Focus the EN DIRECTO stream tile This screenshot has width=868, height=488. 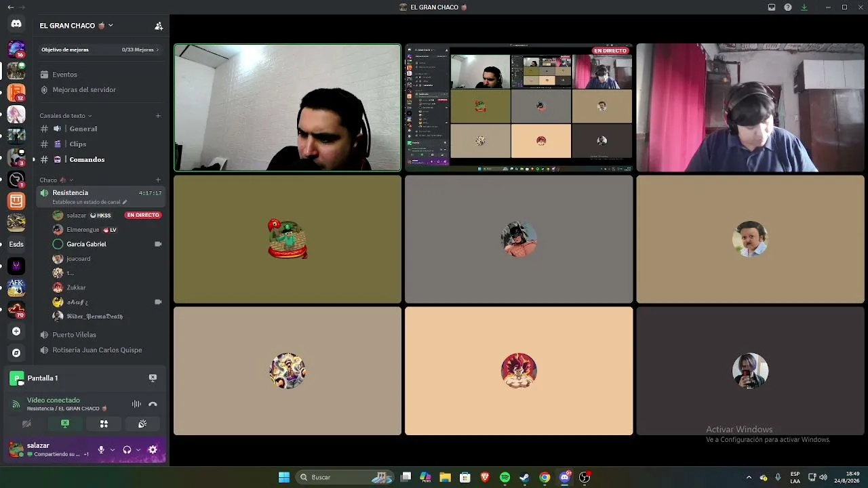pos(519,106)
